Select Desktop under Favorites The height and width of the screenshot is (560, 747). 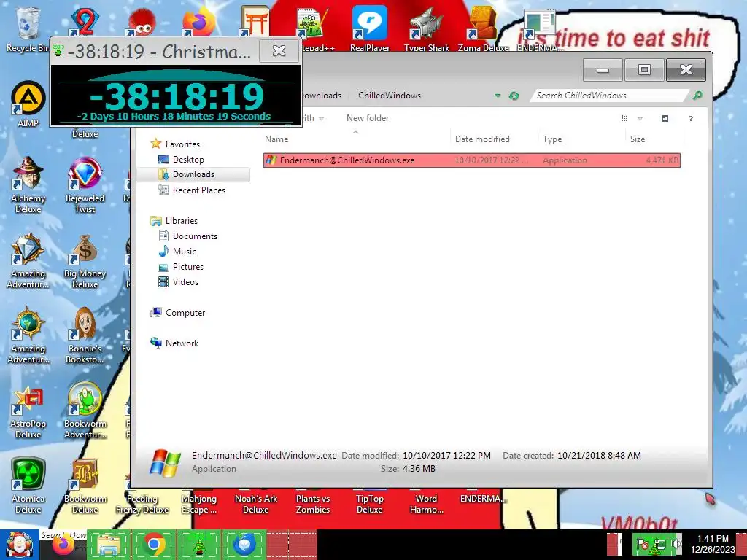(x=181, y=160)
